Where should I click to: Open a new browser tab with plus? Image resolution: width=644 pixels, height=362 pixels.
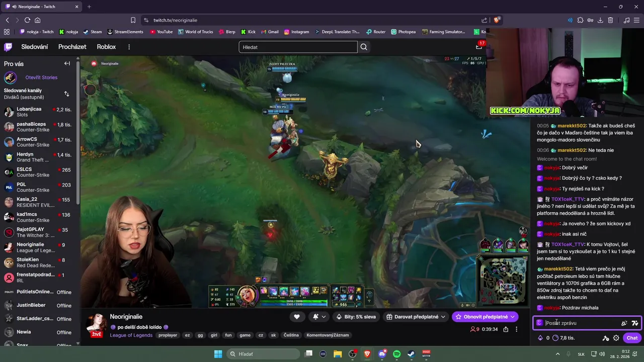(89, 7)
